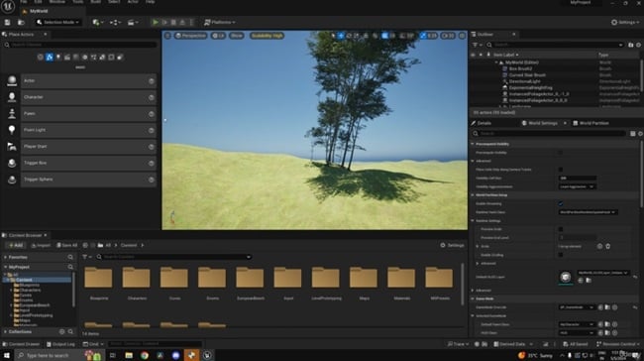Screen dimensions: 644x361
Task: Toggle the Precompute Visibility checkbox
Action: 561,153
